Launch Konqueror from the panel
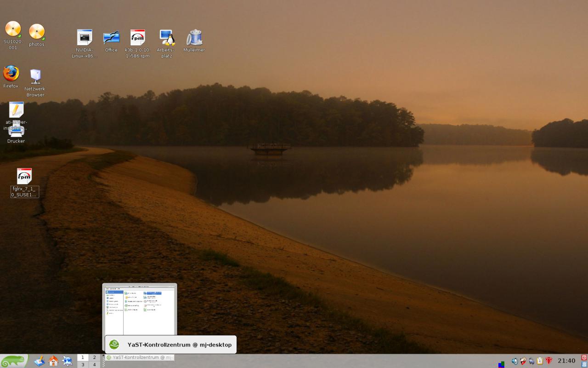This screenshot has width=588, height=368. click(x=68, y=361)
